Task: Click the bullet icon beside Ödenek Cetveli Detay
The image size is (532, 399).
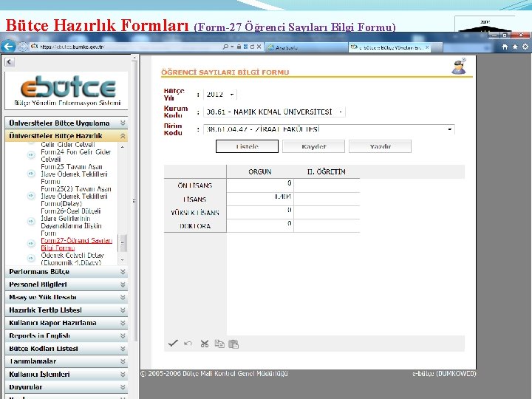Action: (x=31, y=259)
